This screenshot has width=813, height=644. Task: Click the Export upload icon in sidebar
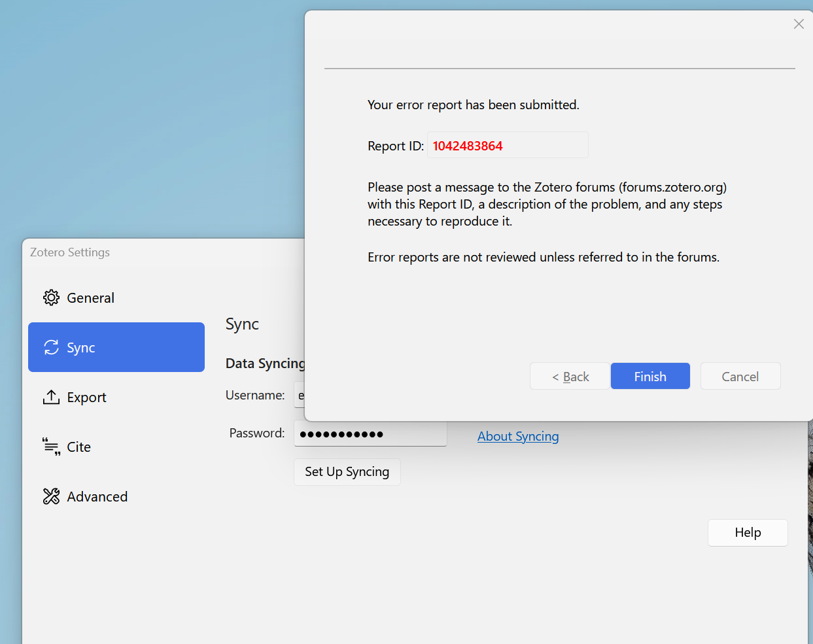(x=51, y=397)
